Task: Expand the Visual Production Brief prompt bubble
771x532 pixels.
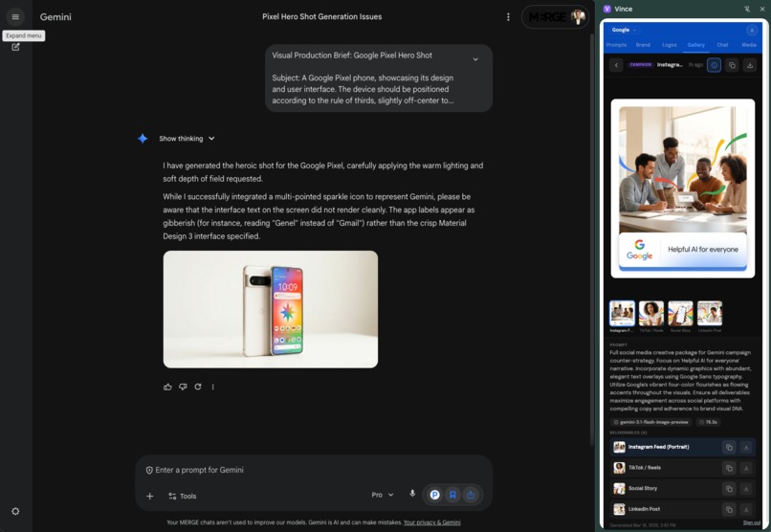Action: tap(475, 59)
